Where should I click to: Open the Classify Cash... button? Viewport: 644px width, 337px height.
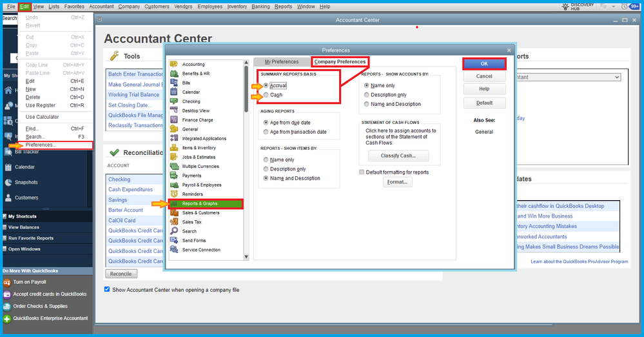(398, 156)
